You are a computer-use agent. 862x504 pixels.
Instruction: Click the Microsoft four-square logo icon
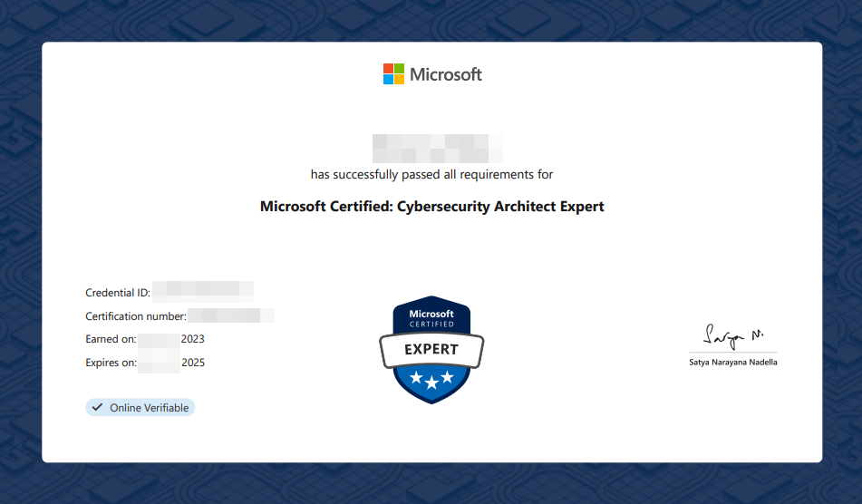(x=393, y=74)
